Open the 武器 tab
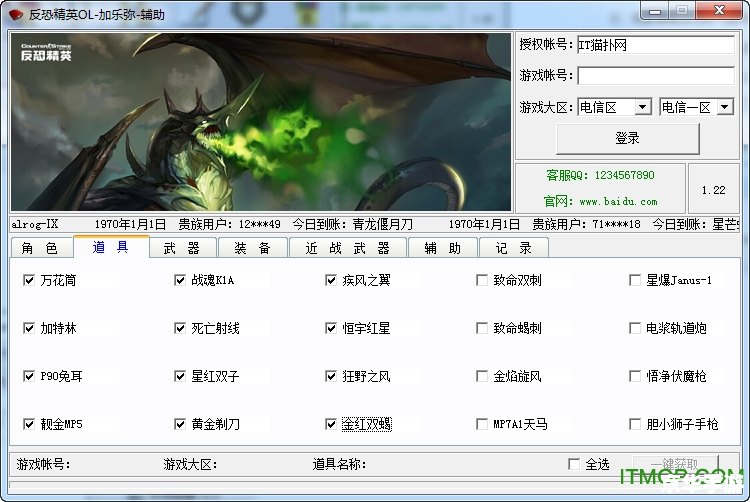The height and width of the screenshot is (502, 750). [x=183, y=248]
